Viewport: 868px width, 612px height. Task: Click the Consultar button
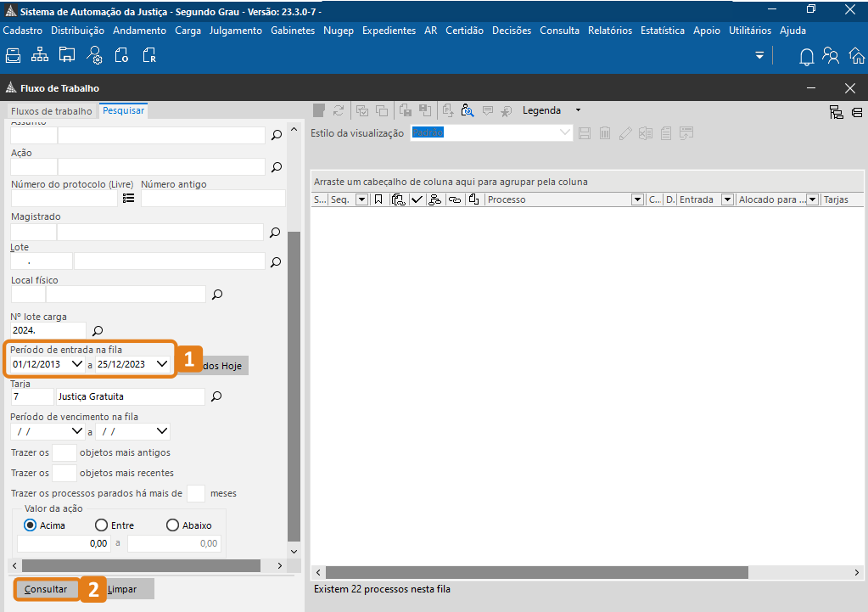pos(46,589)
